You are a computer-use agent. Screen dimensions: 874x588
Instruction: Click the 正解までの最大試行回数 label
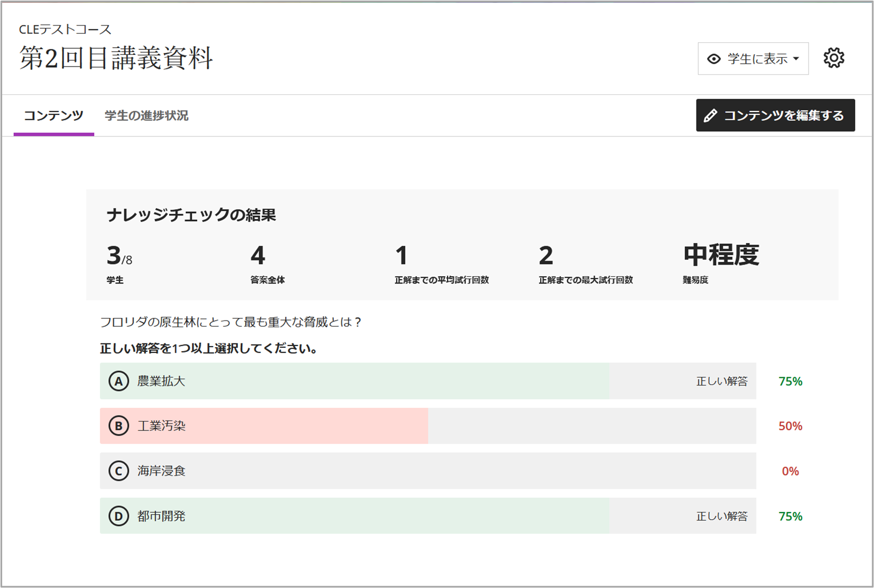click(x=586, y=280)
